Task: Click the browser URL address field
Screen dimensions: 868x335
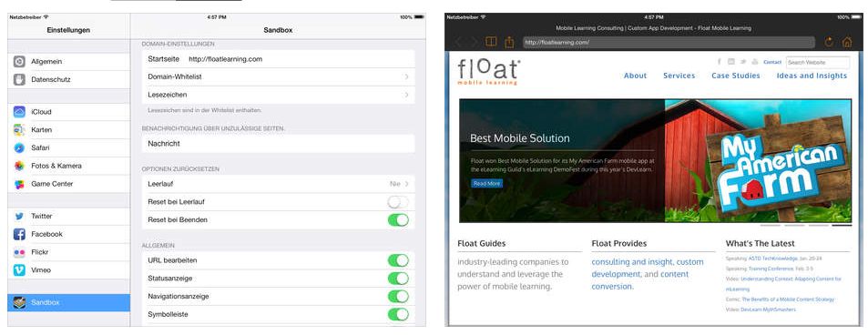Action: tap(669, 42)
